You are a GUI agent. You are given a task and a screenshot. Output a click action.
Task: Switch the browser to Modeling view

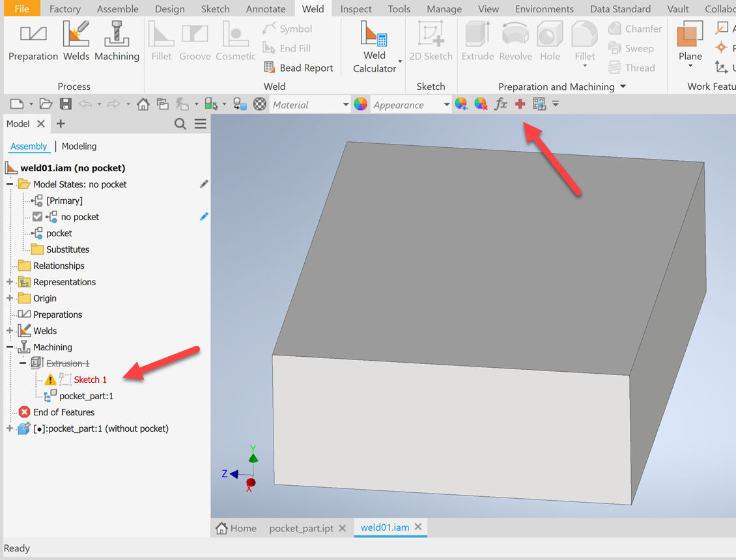[x=79, y=146]
